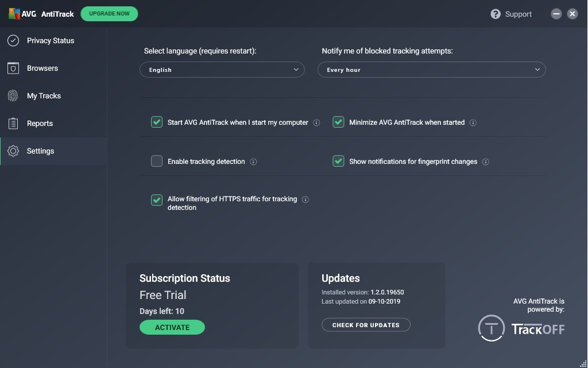Change blocked tracking notification frequency
The height and width of the screenshot is (368, 588).
pos(431,70)
